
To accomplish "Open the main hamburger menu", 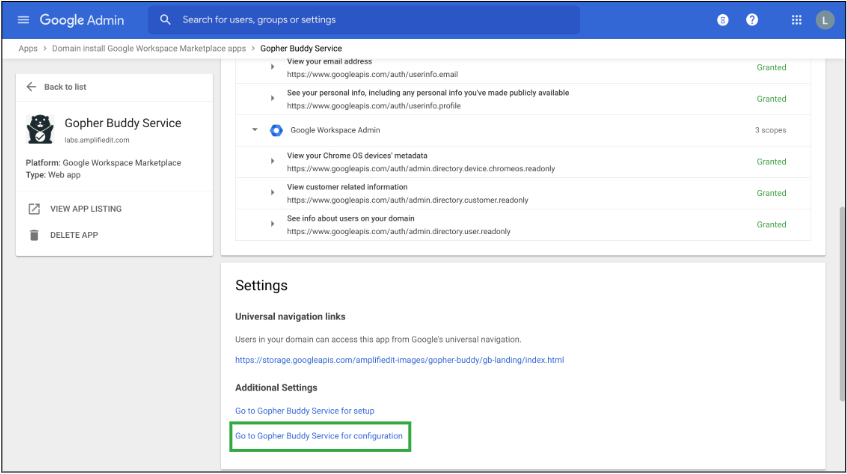I will (23, 20).
